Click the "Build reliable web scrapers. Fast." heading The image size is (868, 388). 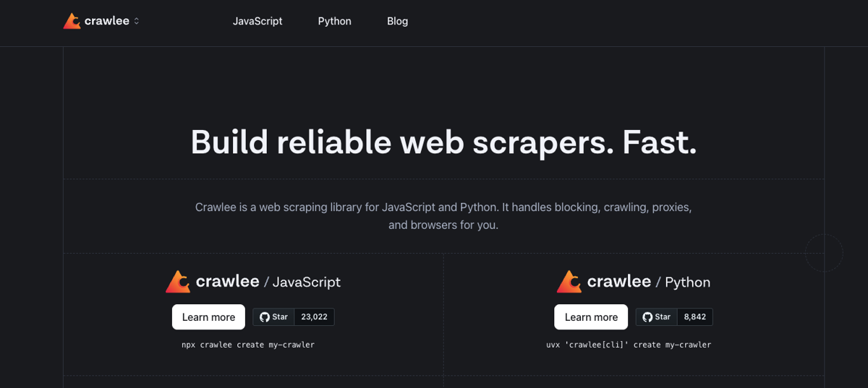click(x=443, y=142)
